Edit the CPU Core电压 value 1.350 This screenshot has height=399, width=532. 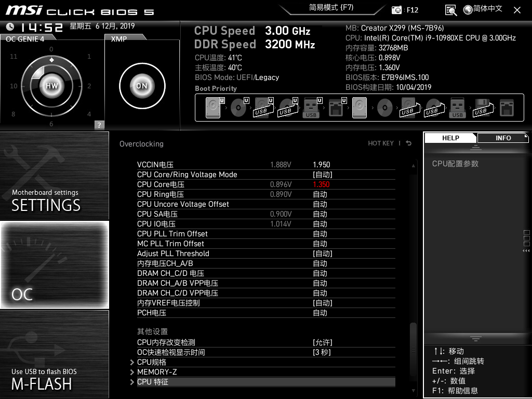(321, 184)
